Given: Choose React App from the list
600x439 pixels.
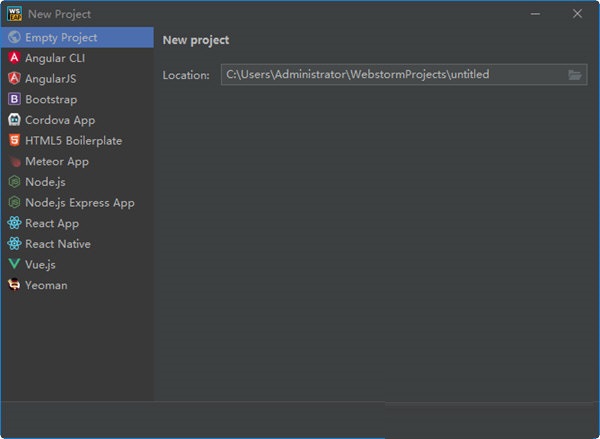Looking at the screenshot, I should pyautogui.click(x=77, y=224).
